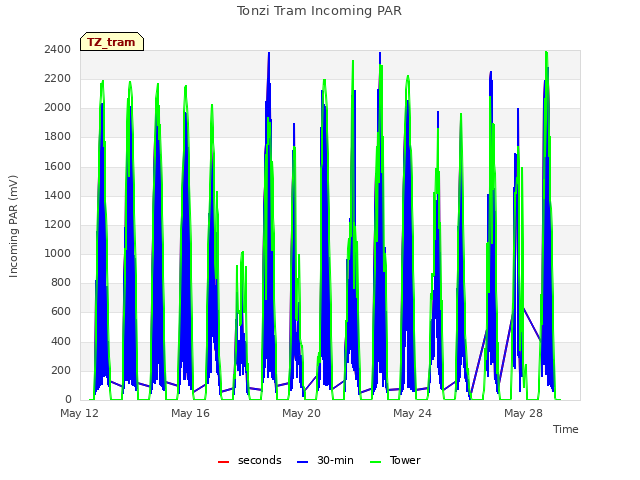Click the 2200 y-axis tick label

click(58, 78)
